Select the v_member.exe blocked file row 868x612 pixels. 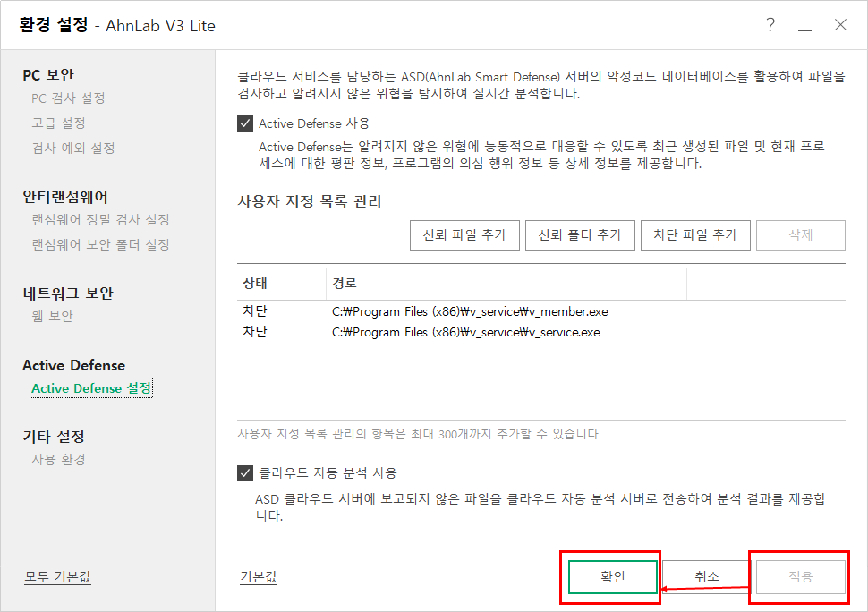point(540,311)
